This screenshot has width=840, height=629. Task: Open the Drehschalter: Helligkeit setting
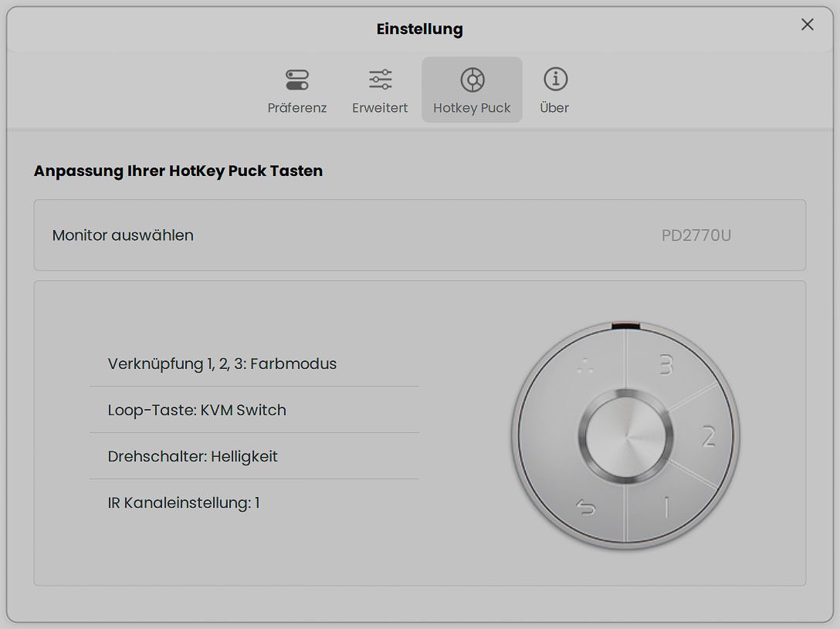tap(193, 456)
